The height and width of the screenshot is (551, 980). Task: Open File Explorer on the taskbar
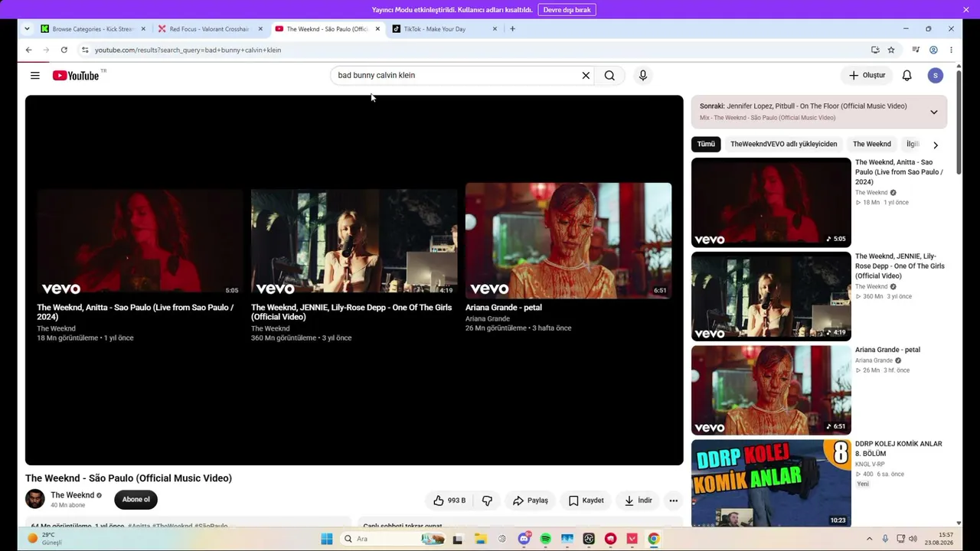tap(480, 539)
